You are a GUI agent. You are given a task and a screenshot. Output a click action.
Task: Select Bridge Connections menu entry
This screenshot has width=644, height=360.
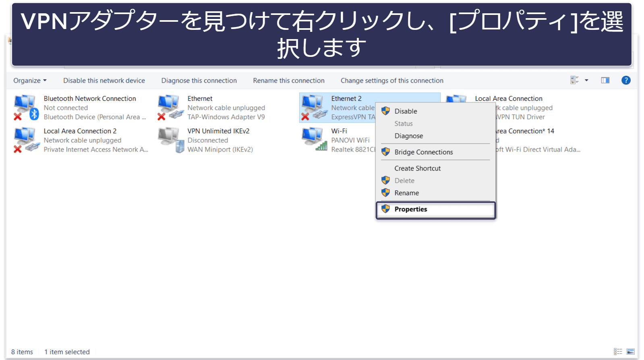point(423,152)
